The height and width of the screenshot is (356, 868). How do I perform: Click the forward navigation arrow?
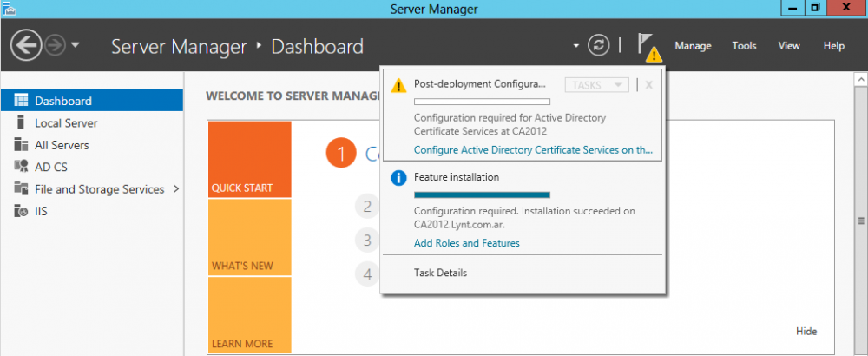(55, 45)
